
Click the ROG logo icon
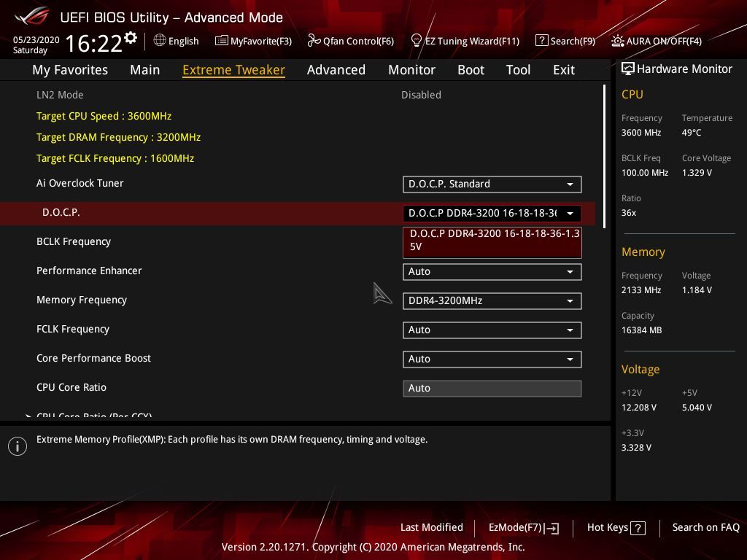(32, 16)
